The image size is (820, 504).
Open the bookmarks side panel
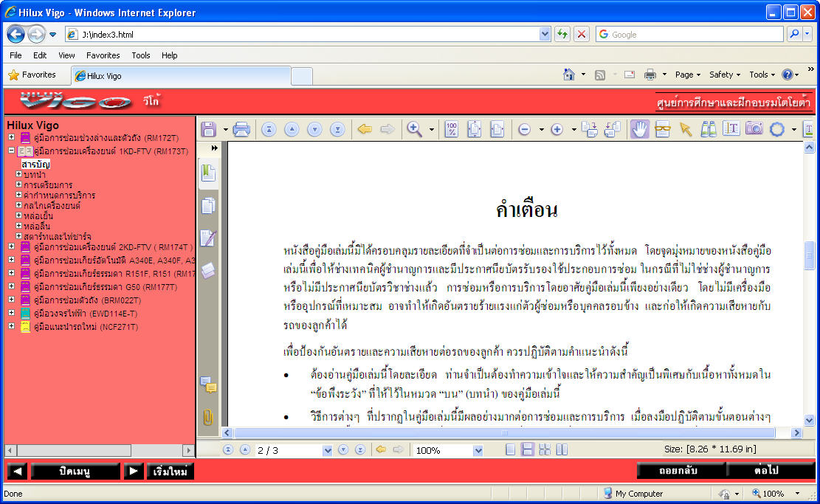(208, 173)
